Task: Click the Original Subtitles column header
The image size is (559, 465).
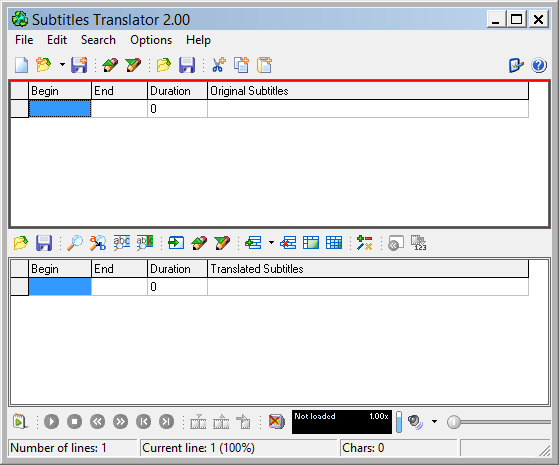Action: click(368, 91)
